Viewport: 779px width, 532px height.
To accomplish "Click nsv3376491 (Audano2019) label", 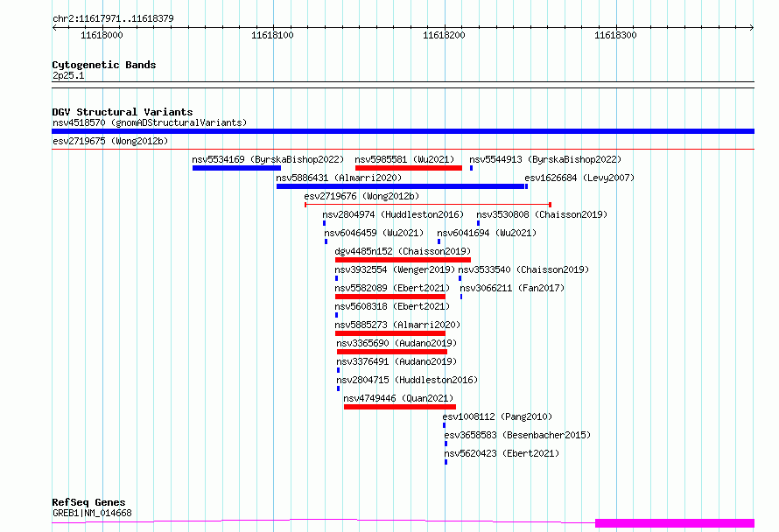I will pyautogui.click(x=397, y=361).
